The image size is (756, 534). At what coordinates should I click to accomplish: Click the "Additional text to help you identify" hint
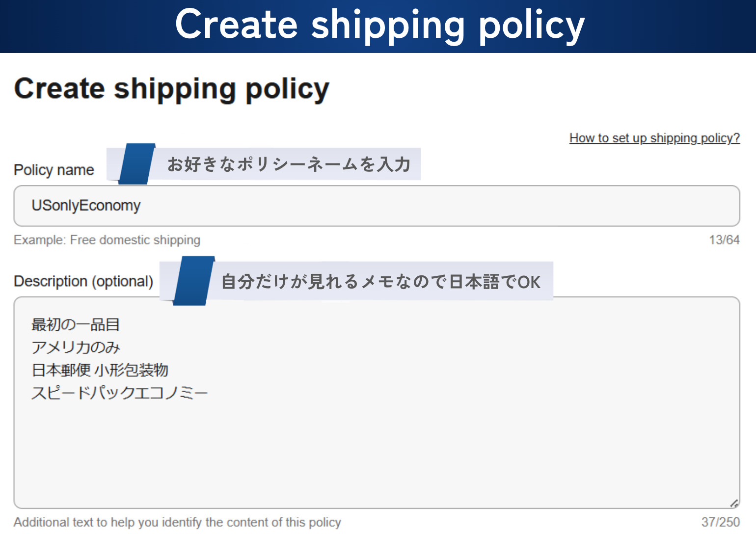(x=177, y=522)
